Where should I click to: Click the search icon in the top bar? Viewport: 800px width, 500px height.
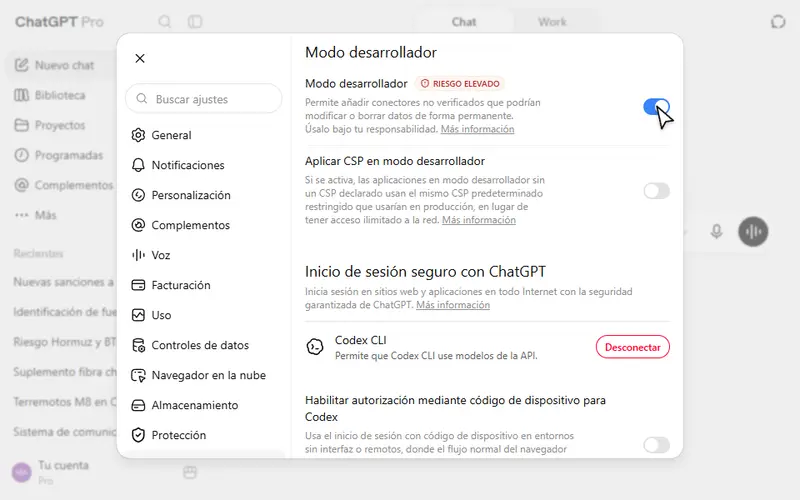pyautogui.click(x=164, y=22)
